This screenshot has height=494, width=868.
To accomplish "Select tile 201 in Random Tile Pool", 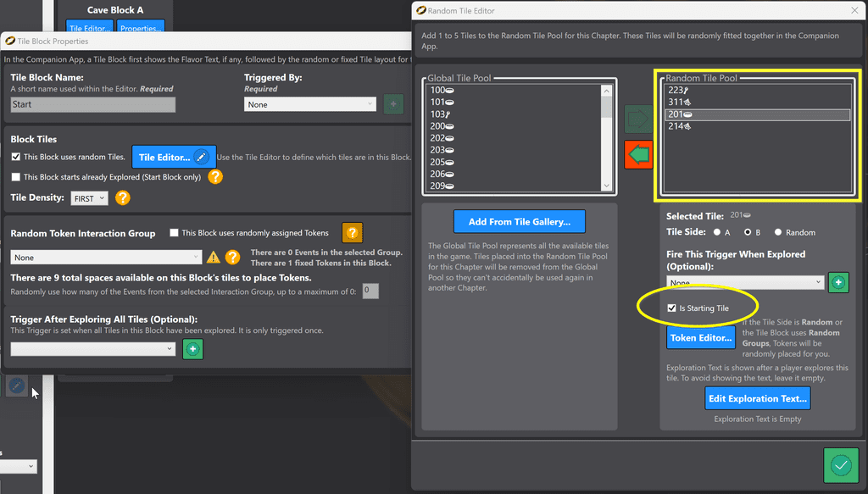I will pos(757,114).
